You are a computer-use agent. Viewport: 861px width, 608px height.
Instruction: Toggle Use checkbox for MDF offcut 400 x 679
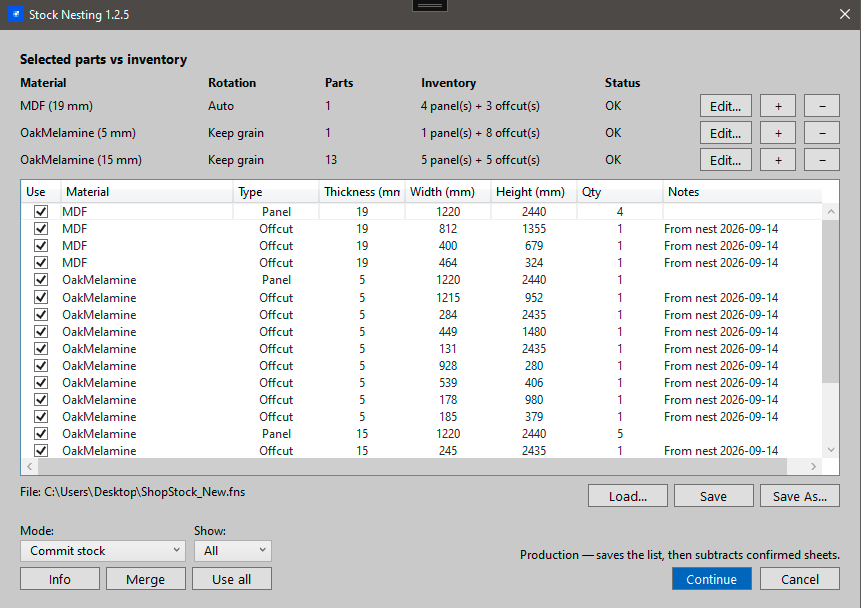tap(41, 246)
